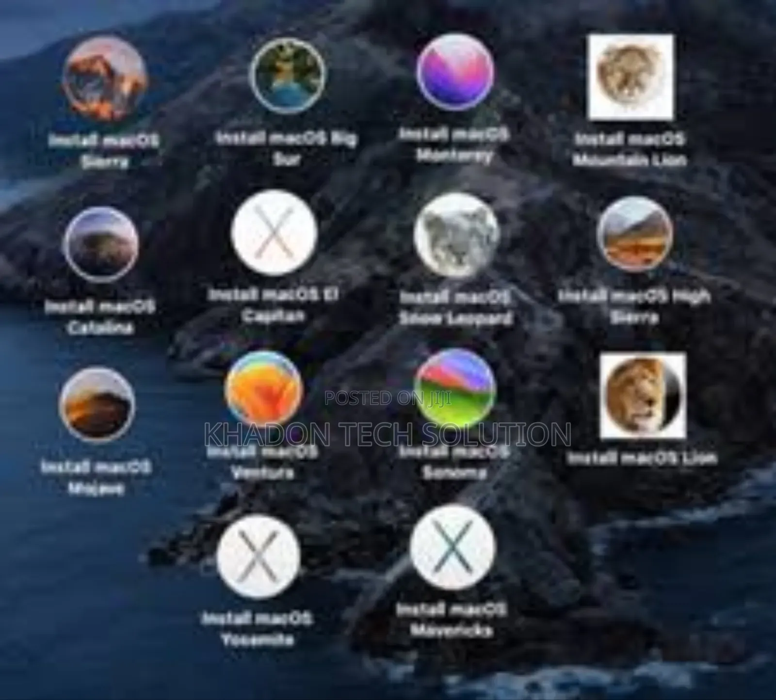
Task: Click the "Install macOS Big Sur" label
Action: pos(286,148)
